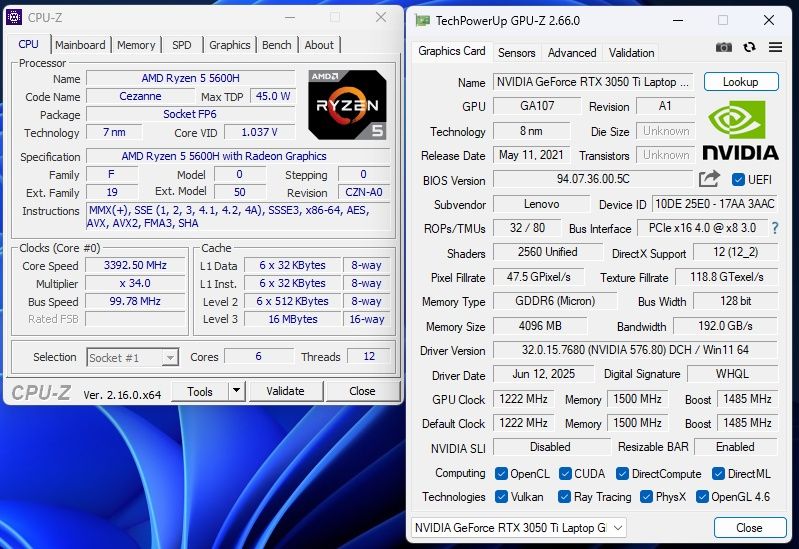
Task: Click the Bus Speed value 99.78 MHz
Action: tap(135, 301)
